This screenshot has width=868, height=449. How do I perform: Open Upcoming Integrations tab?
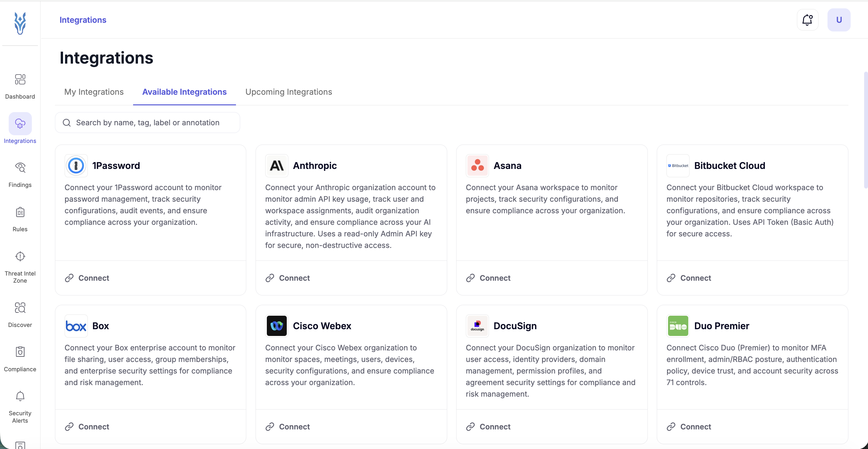coord(289,92)
